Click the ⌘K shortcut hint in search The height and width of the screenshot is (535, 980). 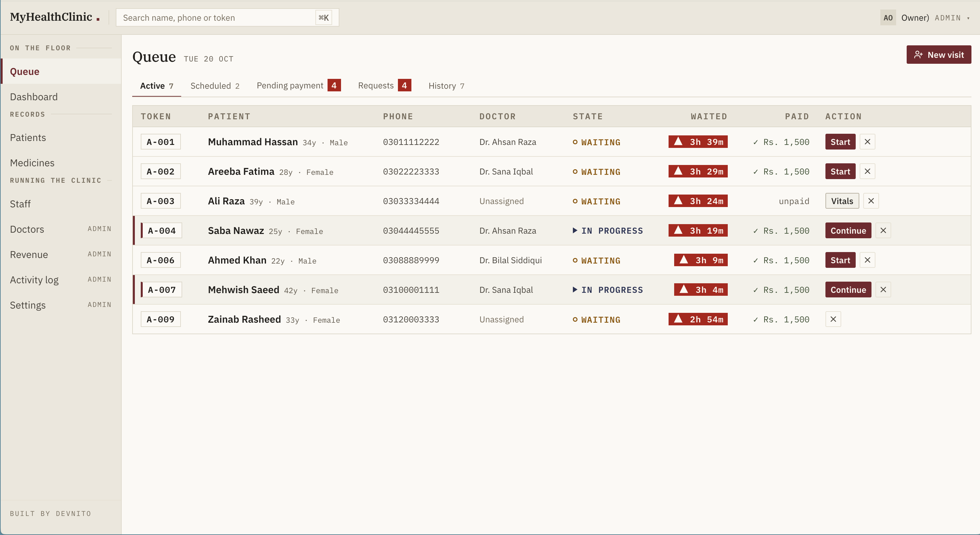(323, 18)
